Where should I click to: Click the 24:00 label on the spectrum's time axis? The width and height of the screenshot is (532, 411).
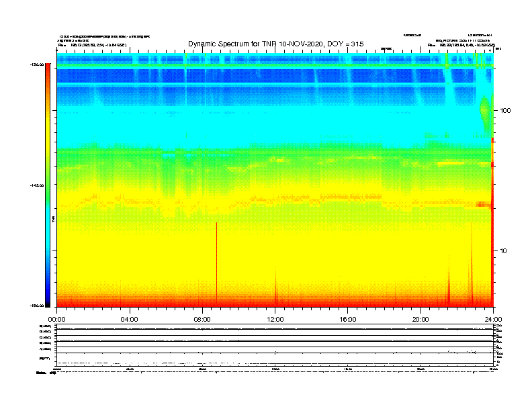(x=493, y=320)
